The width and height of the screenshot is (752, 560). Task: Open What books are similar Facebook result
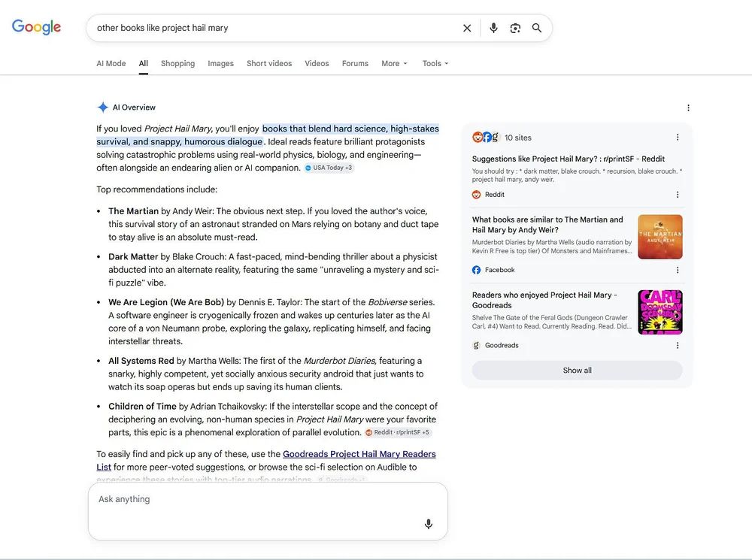547,225
